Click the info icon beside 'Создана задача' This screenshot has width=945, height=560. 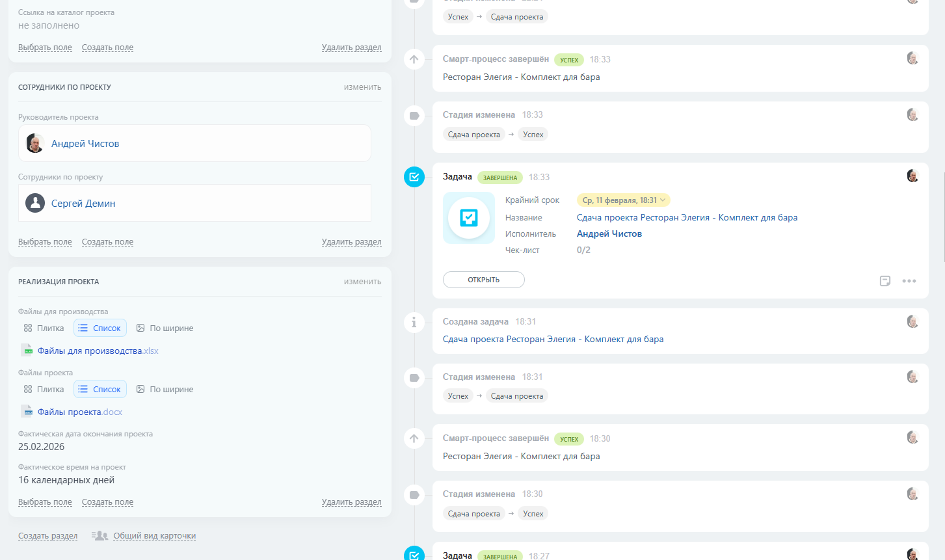point(414,322)
